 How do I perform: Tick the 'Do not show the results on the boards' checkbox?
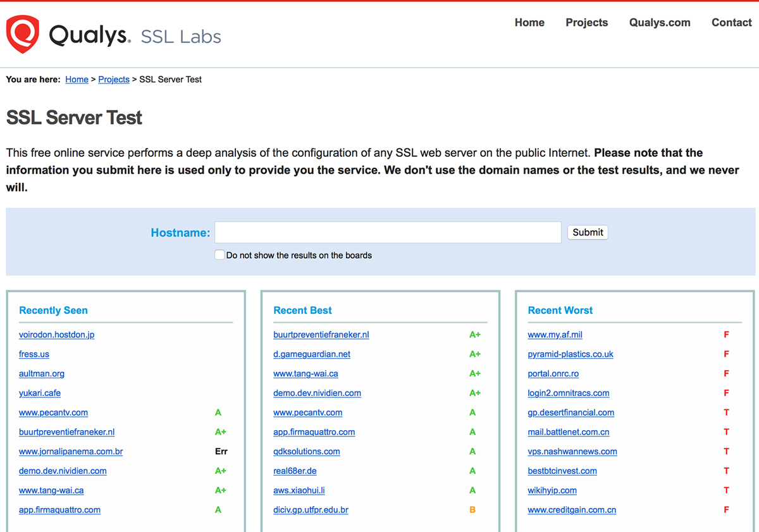click(219, 255)
